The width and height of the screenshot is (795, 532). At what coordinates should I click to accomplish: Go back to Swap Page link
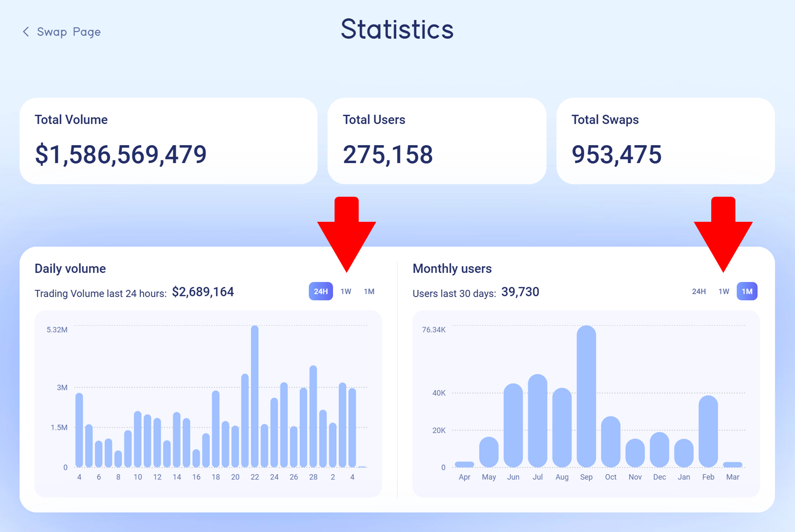(68, 32)
